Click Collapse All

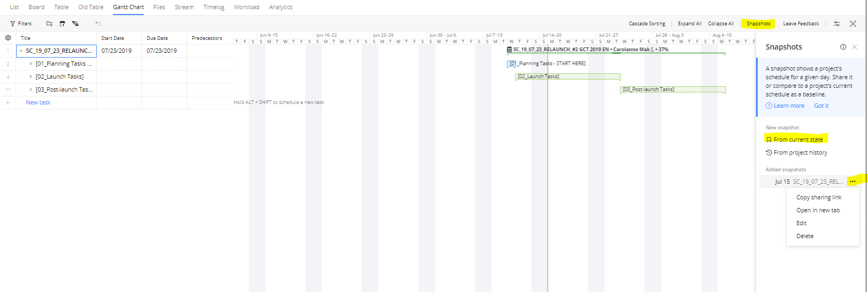pos(721,24)
